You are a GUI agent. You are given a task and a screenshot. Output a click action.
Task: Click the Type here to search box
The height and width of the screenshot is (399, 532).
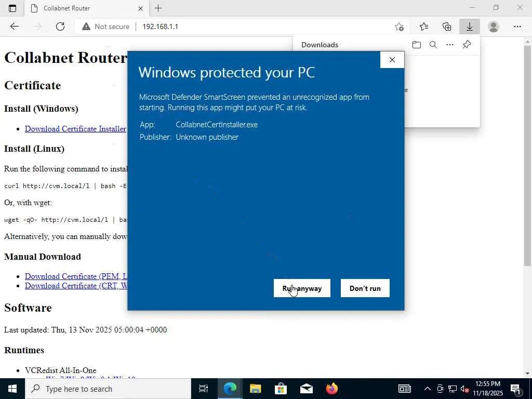[x=108, y=389]
